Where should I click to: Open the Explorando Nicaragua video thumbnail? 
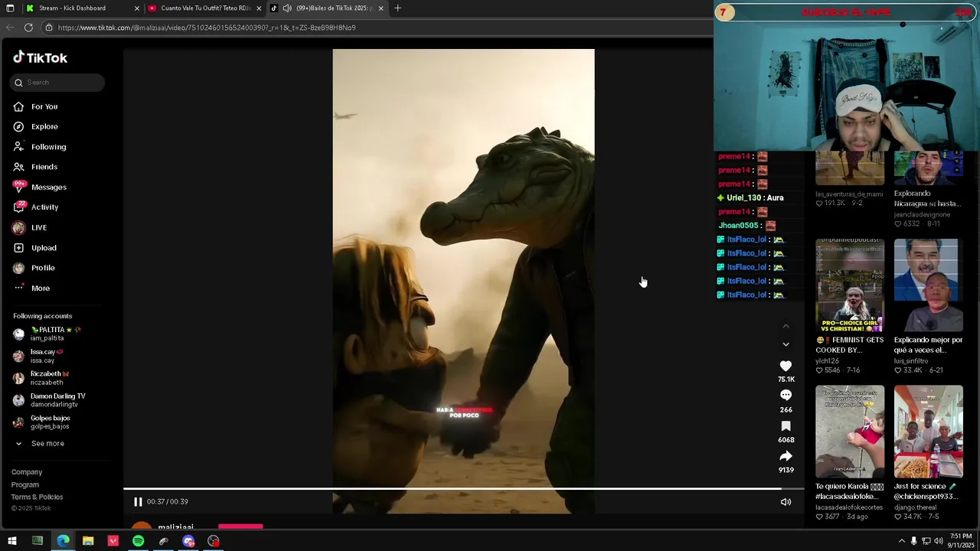[929, 168]
